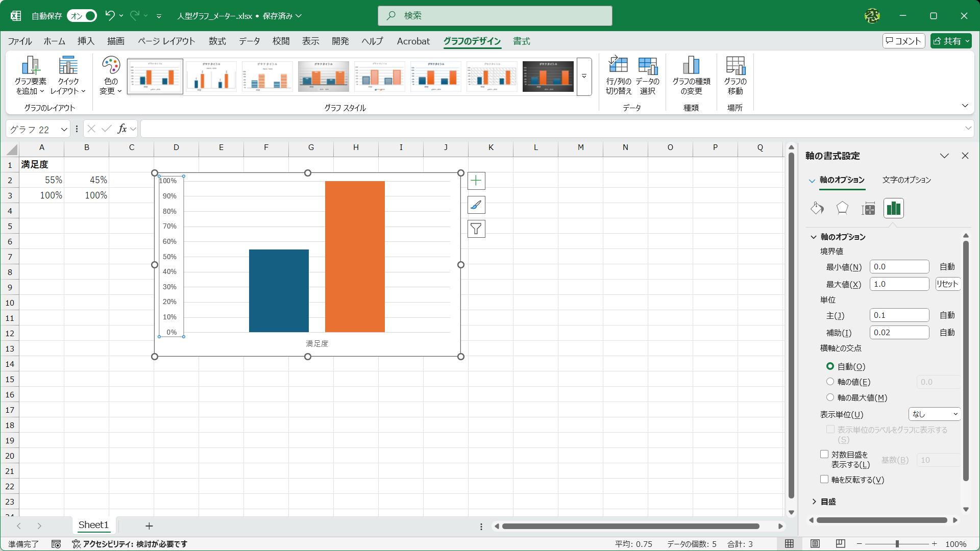Select the axis maximum value (軸の最大値) radio

pos(830,397)
